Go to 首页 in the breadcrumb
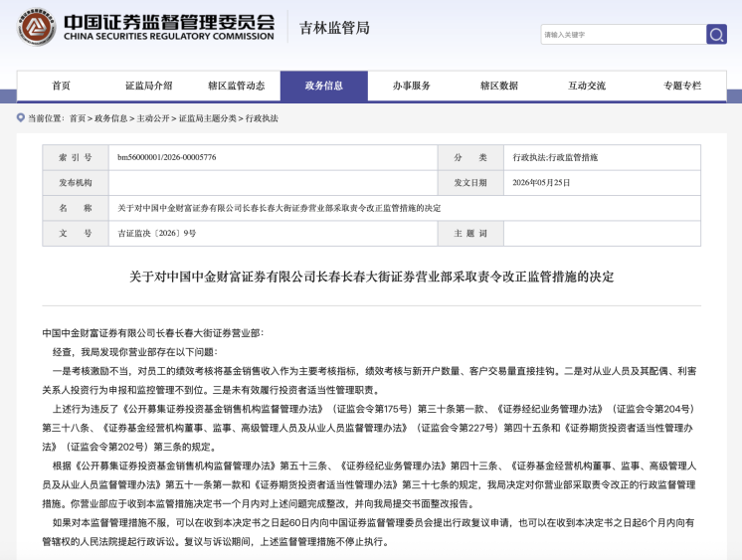This screenshot has height=560, width=742. 78,118
